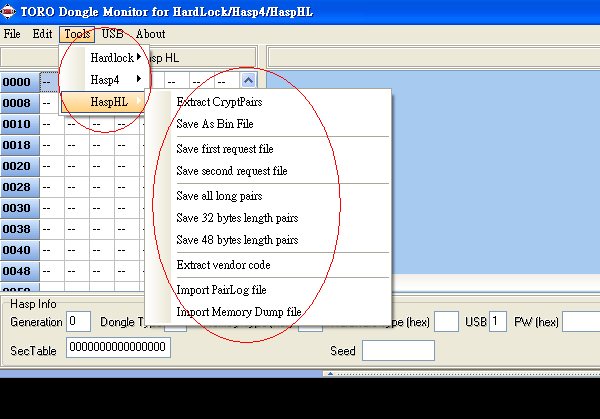Screen dimensions: 600x419
Task: Click the Seed input field
Action: click(398, 351)
